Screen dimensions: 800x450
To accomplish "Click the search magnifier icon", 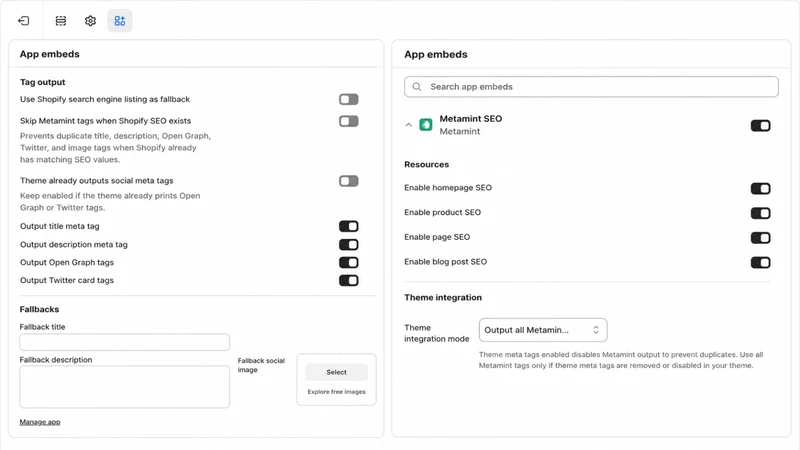I will point(417,87).
